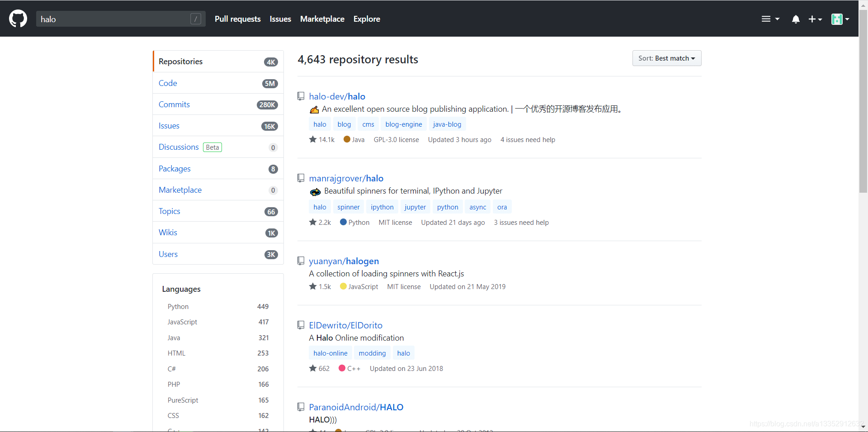Click the async topic tag
This screenshot has width=868, height=432.
click(478, 207)
